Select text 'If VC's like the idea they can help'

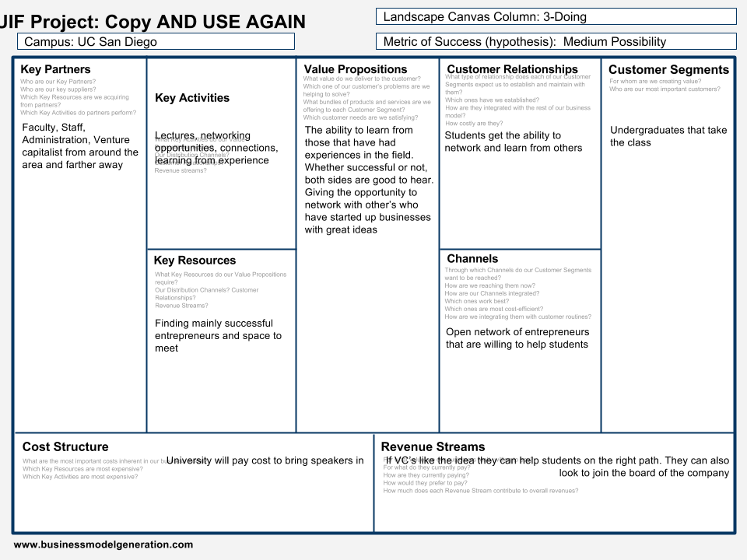click(462, 460)
